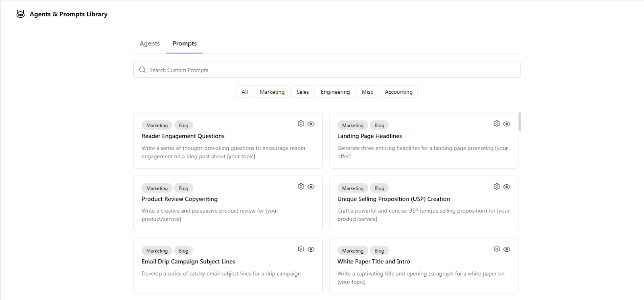Preview Email Drip Campaign with eye icon

click(x=311, y=249)
